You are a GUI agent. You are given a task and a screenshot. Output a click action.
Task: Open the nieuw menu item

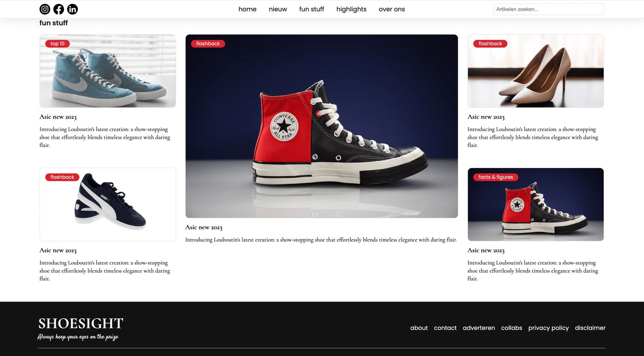[x=278, y=9]
